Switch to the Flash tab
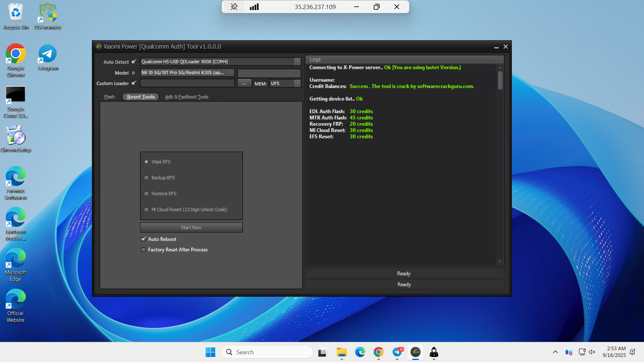 (x=109, y=97)
